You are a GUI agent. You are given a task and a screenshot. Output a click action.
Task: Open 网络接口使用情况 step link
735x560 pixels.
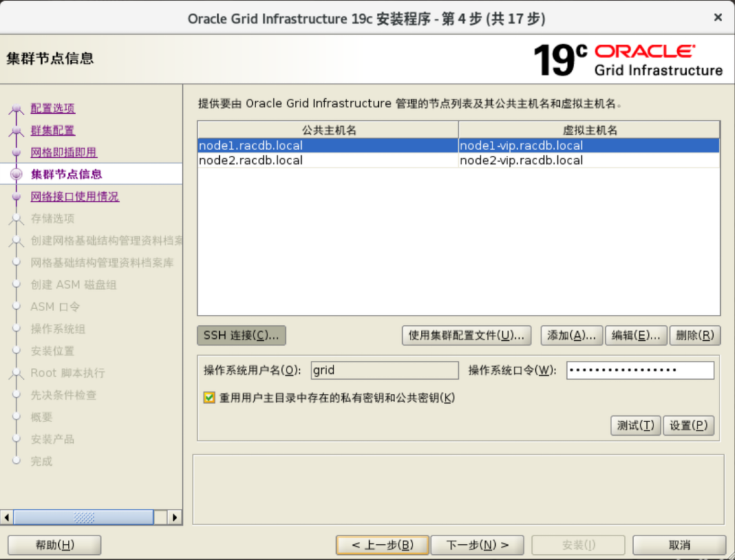[74, 197]
